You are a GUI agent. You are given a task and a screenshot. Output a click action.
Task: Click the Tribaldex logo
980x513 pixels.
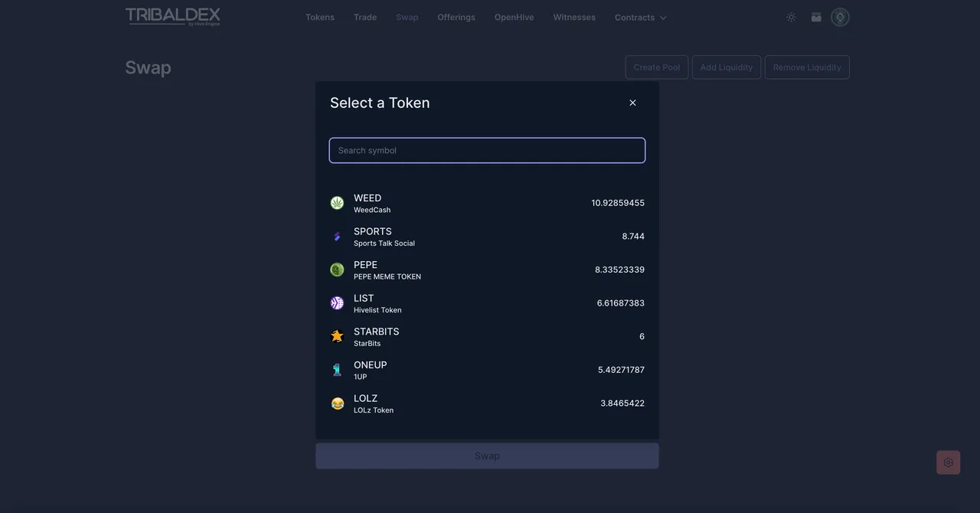point(173,17)
